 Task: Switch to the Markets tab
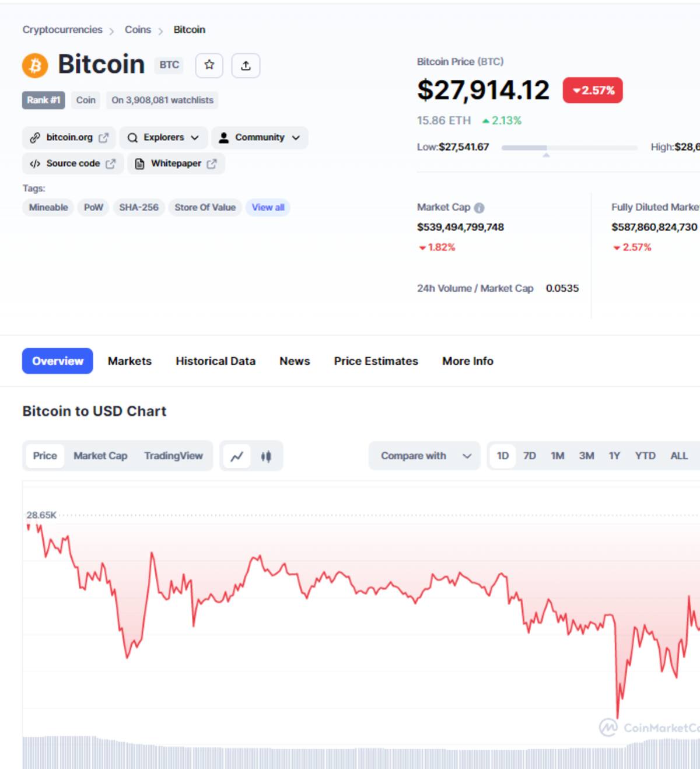pos(129,361)
